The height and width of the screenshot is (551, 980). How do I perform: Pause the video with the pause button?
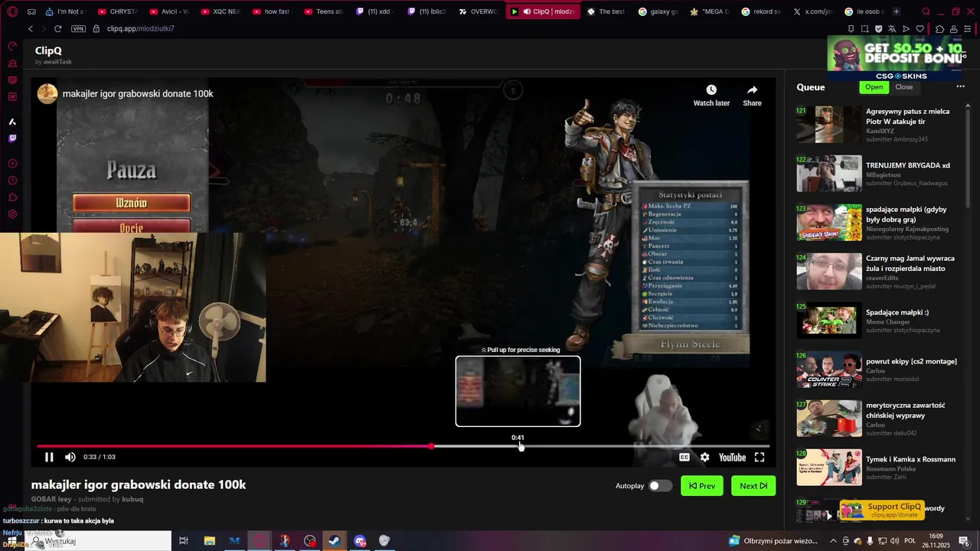(x=49, y=457)
